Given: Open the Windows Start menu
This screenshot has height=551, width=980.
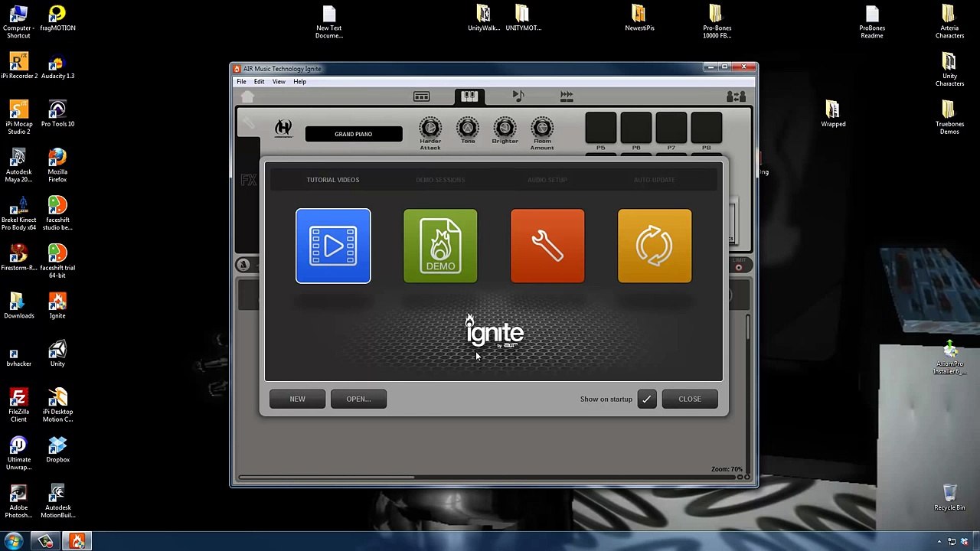Looking at the screenshot, I should click(14, 542).
